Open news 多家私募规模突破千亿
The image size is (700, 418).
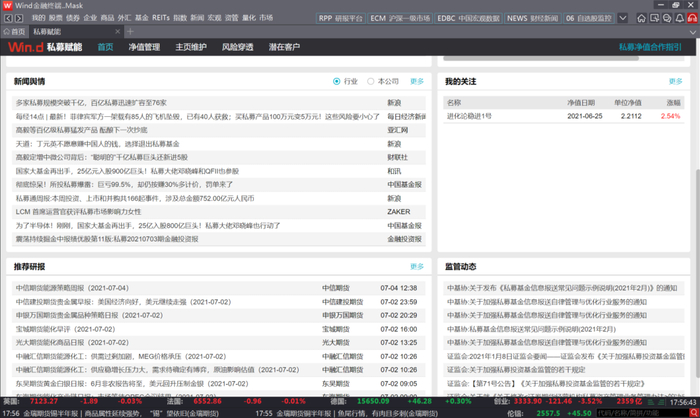pos(91,103)
